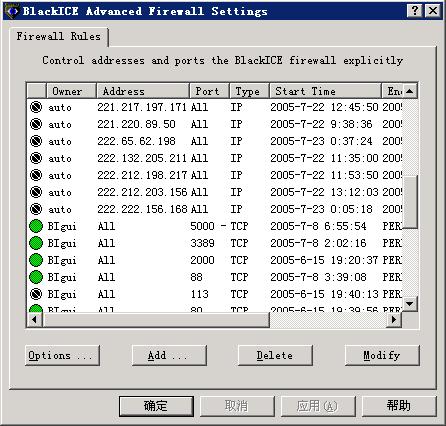Click start time 2005-7-8 3:39:08
The image size is (446, 426).
pos(318,277)
